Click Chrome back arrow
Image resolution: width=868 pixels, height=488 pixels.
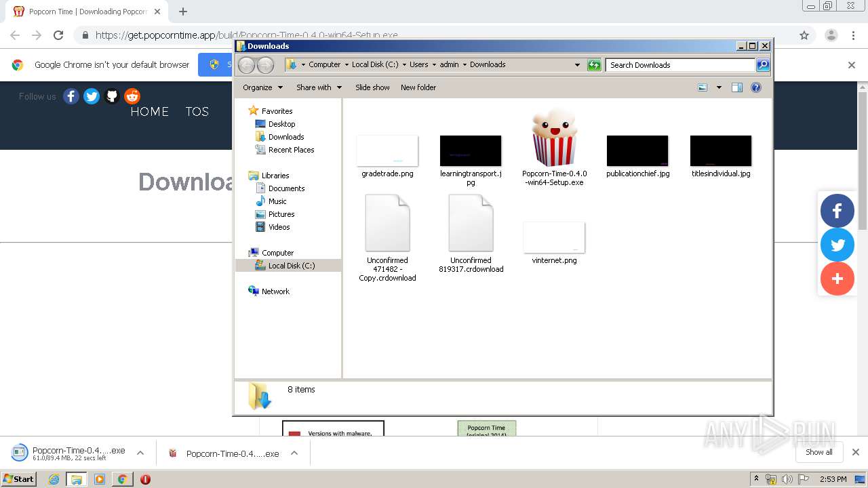point(15,35)
